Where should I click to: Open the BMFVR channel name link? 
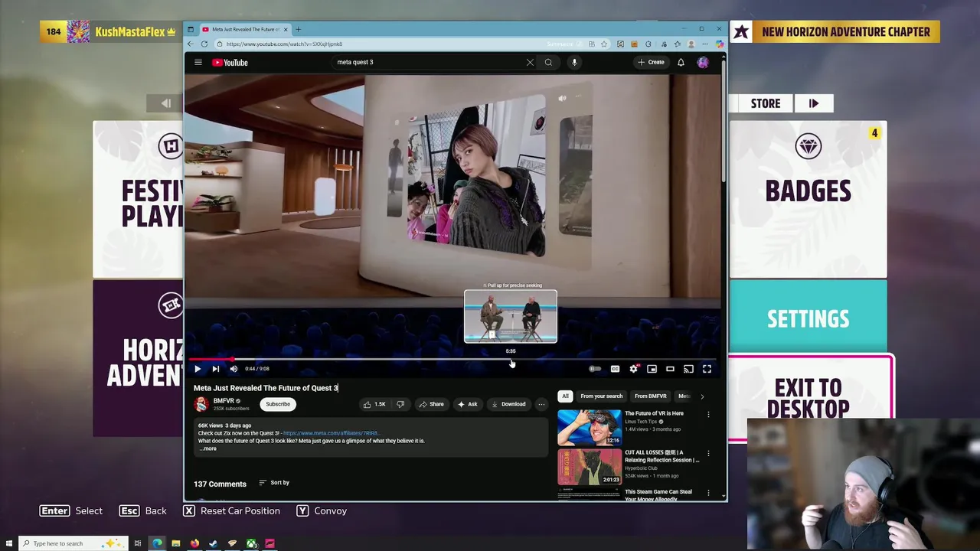coord(224,401)
